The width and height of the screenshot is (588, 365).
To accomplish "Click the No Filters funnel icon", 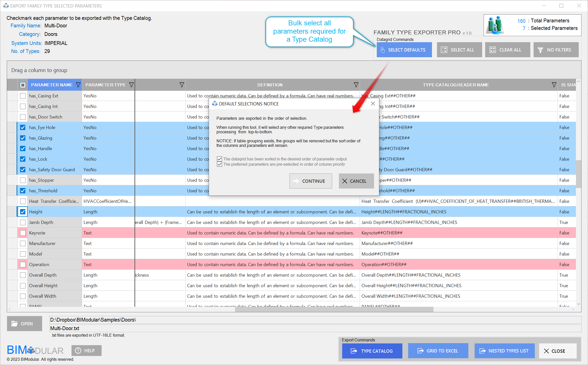I will click(x=540, y=50).
